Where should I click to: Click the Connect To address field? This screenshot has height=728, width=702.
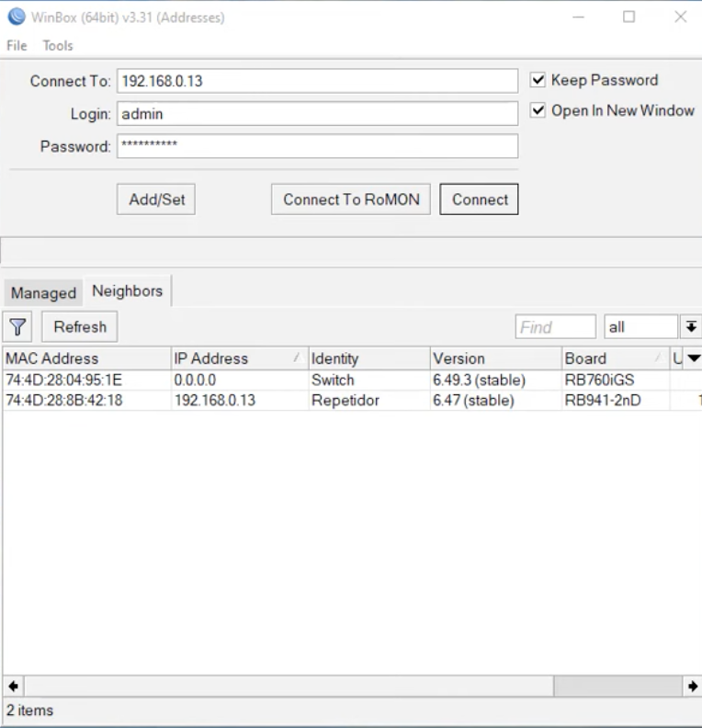click(317, 81)
